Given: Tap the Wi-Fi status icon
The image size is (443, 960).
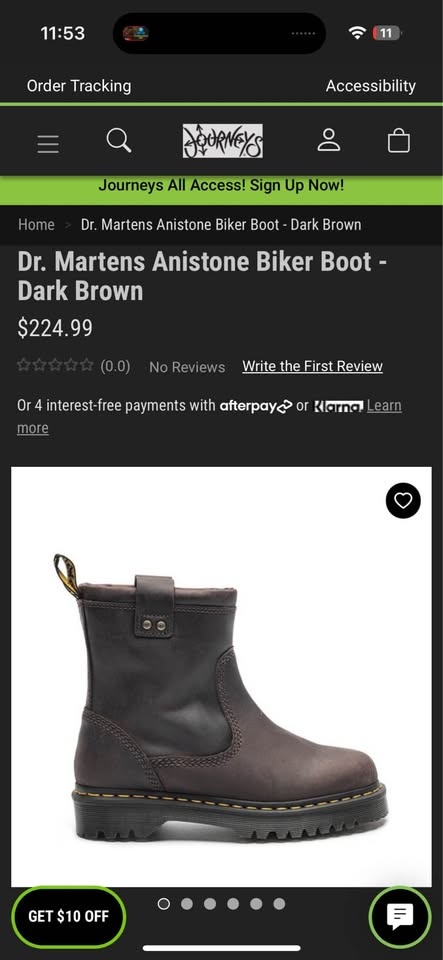Looking at the screenshot, I should pyautogui.click(x=357, y=33).
